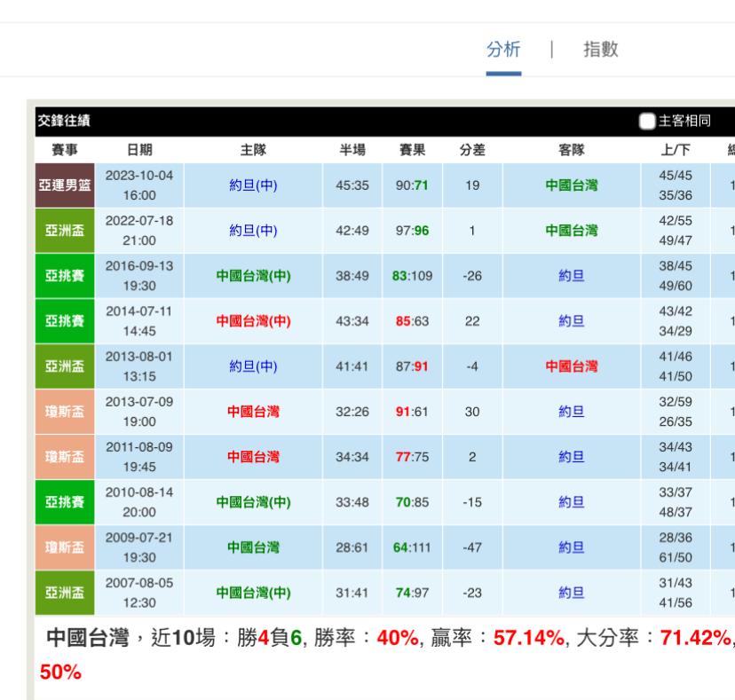Click the 賽事 column header
The image size is (735, 700).
point(65,150)
